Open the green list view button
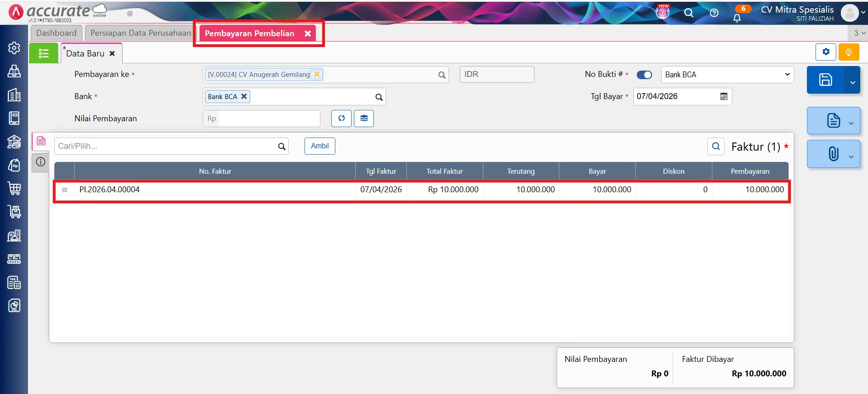This screenshot has height=394, width=868. click(43, 53)
